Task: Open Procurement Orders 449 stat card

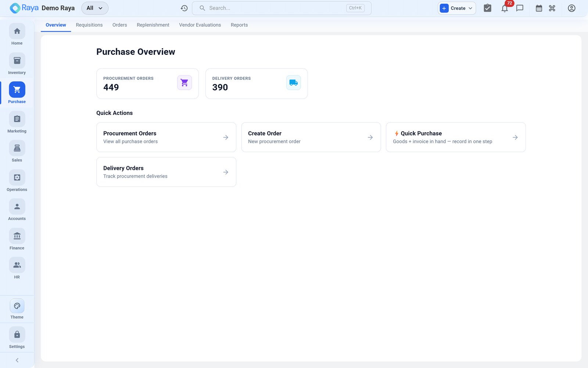Action: tap(147, 84)
